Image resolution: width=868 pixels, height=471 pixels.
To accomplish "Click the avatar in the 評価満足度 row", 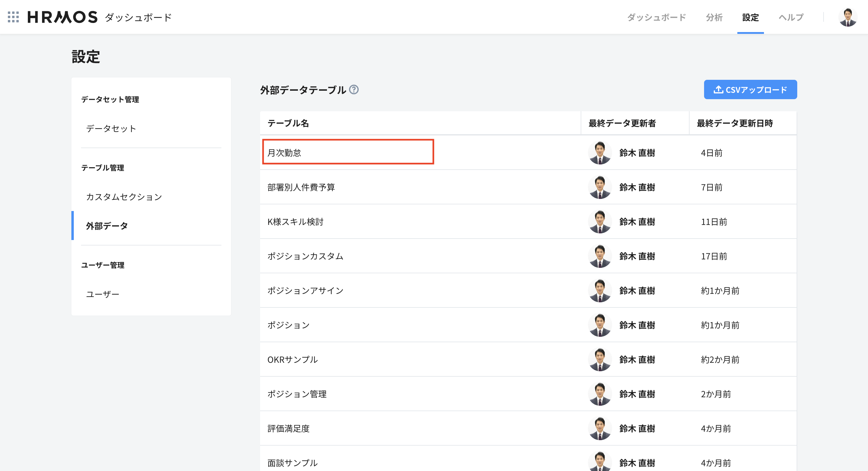I will pos(599,429).
